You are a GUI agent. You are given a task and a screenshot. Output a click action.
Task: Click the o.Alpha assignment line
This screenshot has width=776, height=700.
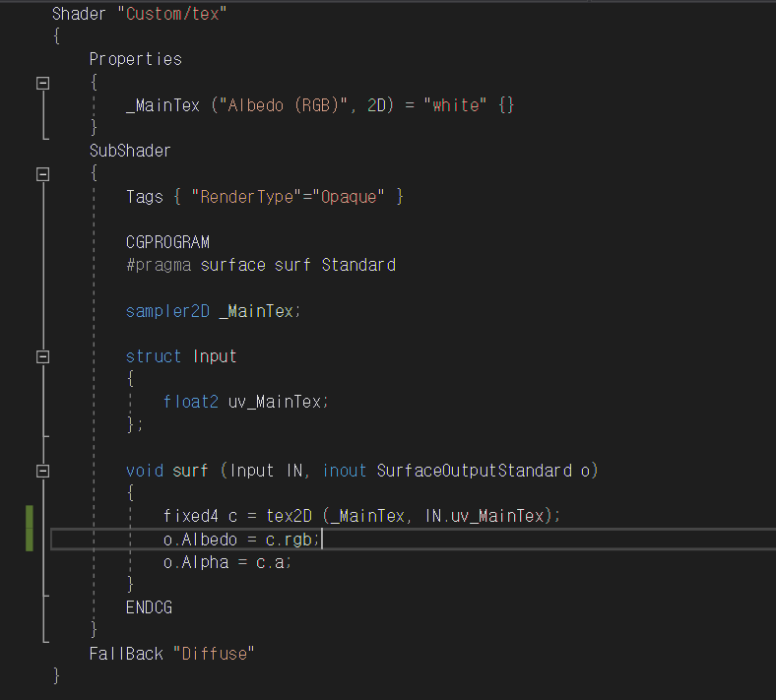click(x=227, y=562)
